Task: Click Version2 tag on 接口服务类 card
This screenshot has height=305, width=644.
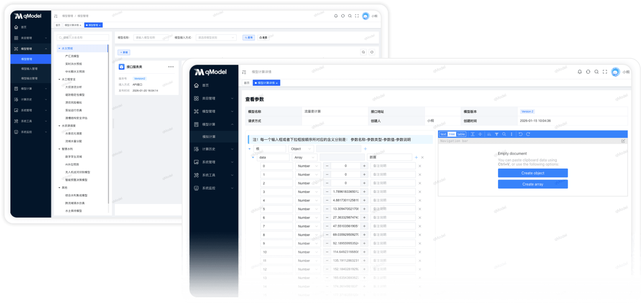Action: tap(139, 79)
